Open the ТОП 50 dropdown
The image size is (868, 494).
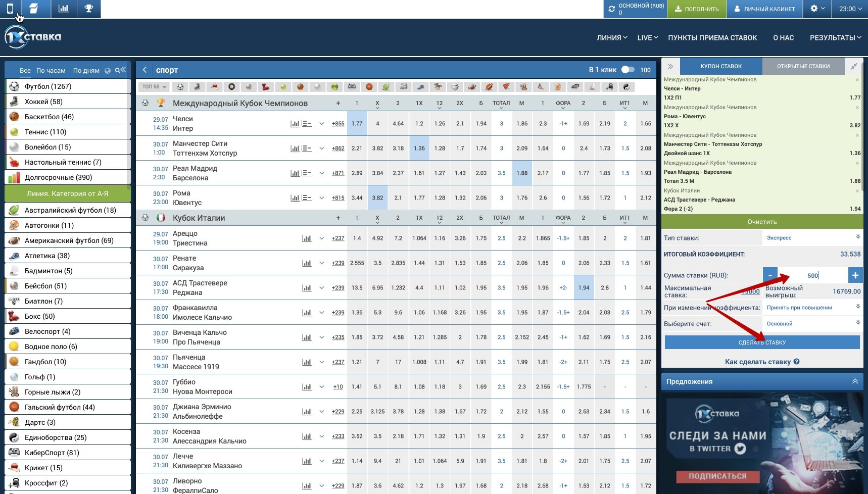(154, 87)
